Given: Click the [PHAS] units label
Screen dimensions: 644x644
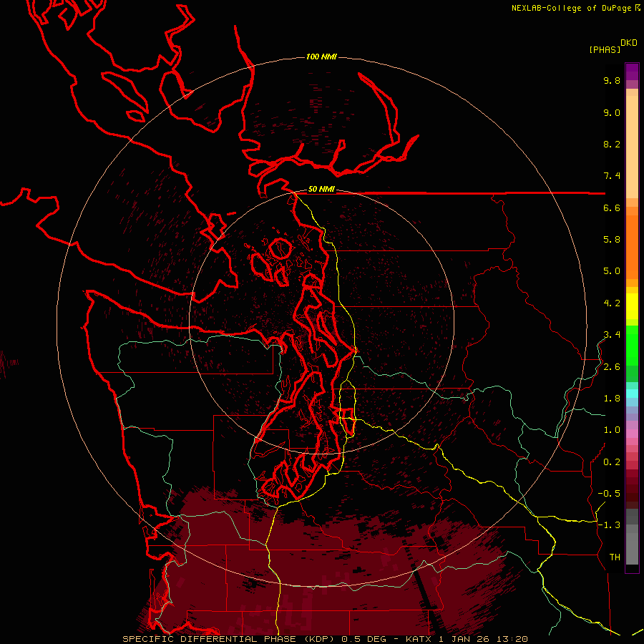Looking at the screenshot, I should (x=605, y=49).
